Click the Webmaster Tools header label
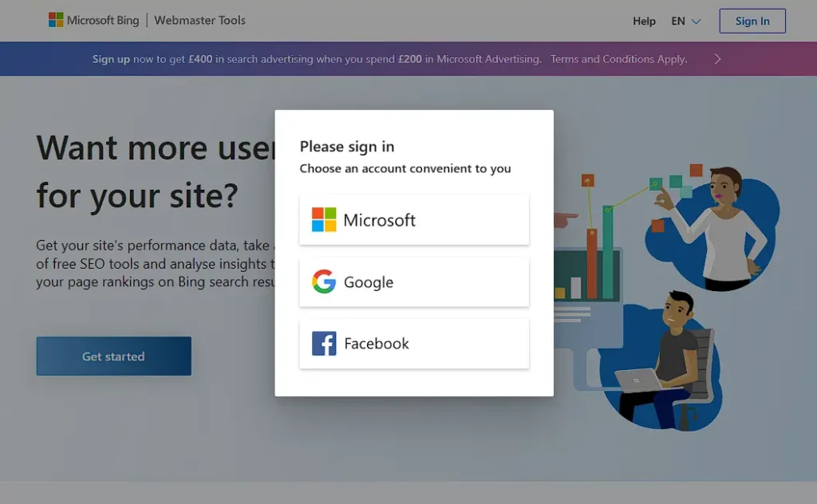This screenshot has height=504, width=817. (200, 21)
